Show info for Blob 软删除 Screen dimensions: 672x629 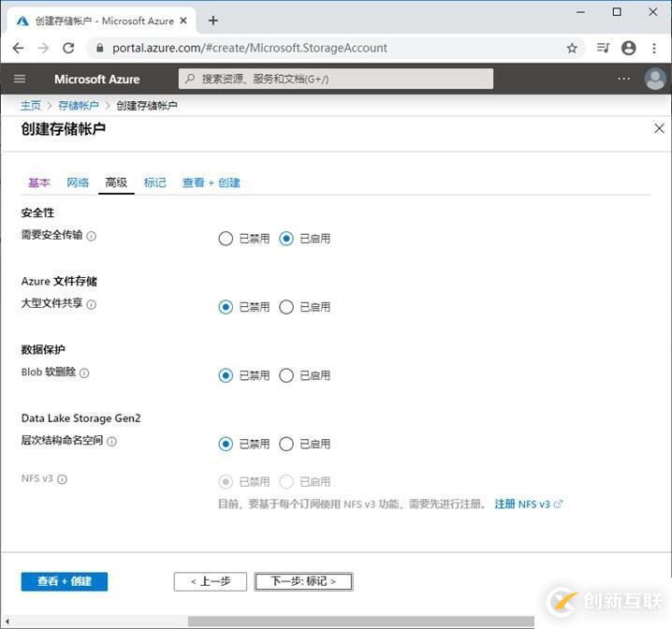click(84, 373)
